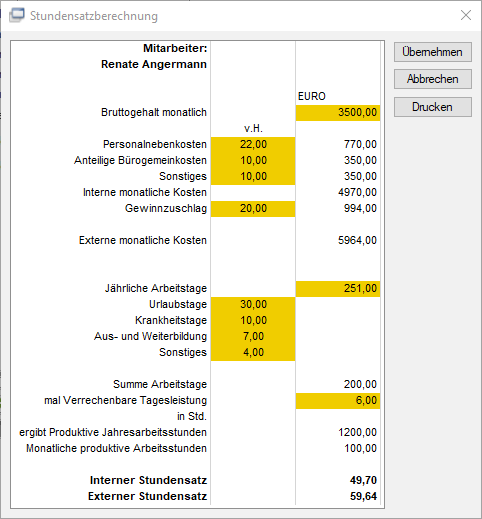Edit Aus- und Weiterbildung value 7,00

coord(253,336)
